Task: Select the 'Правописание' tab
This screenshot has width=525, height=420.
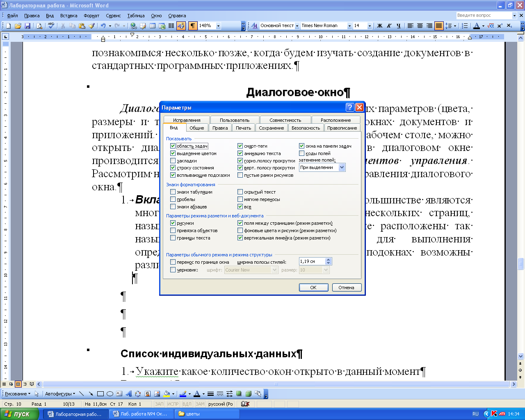Action: [342, 128]
